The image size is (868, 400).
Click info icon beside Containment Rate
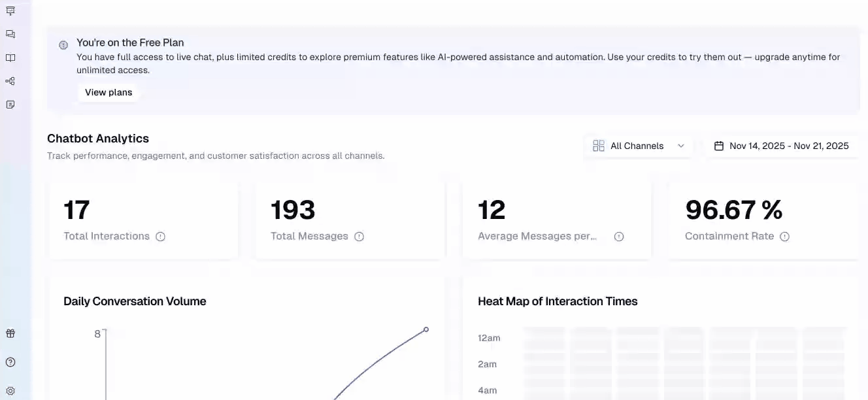(x=784, y=237)
